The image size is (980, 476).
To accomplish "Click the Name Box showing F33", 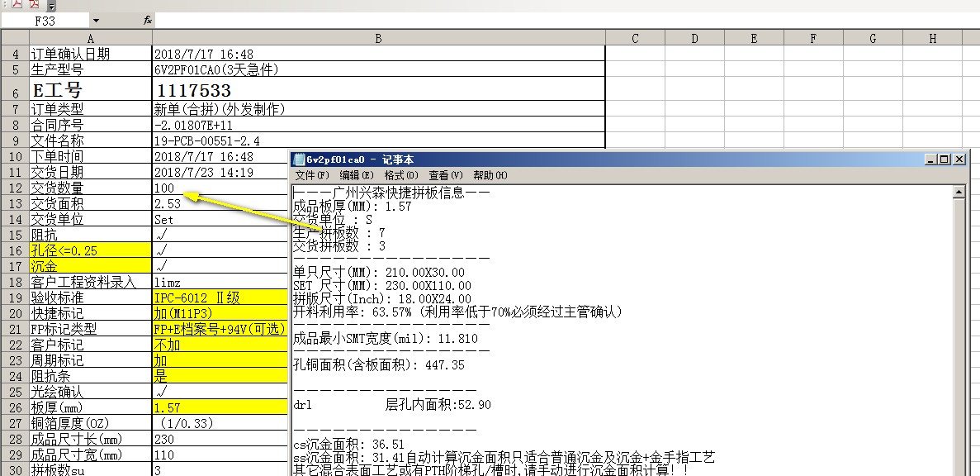I will pos(45,21).
